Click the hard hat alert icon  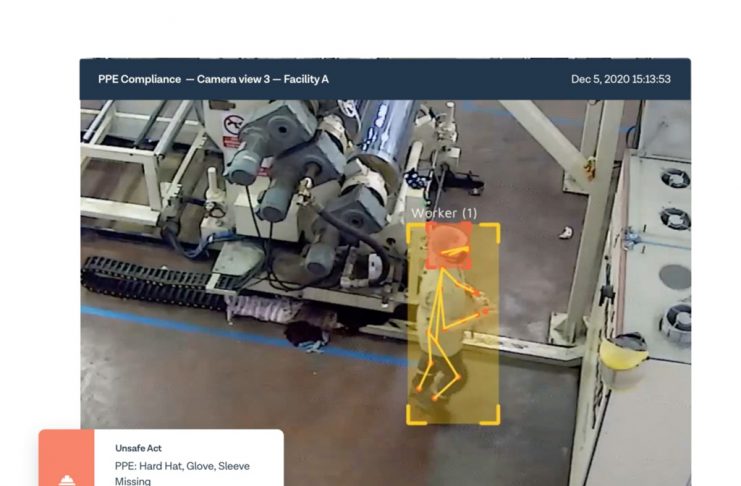coord(67,481)
